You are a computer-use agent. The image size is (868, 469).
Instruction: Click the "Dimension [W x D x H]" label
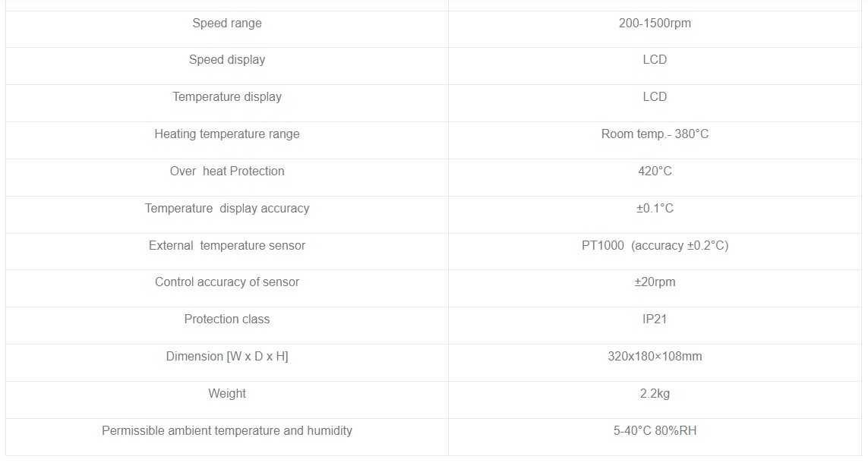pyautogui.click(x=226, y=357)
